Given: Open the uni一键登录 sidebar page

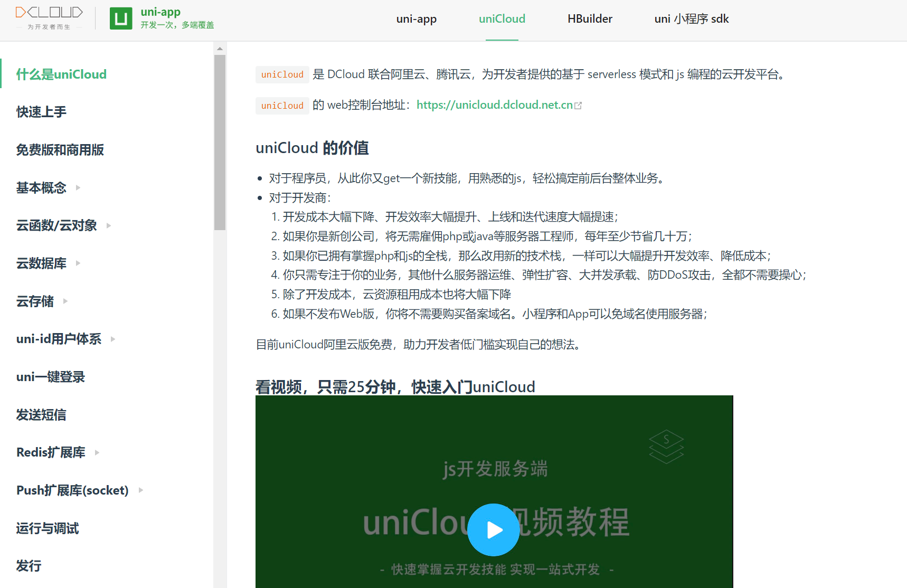Looking at the screenshot, I should [51, 377].
